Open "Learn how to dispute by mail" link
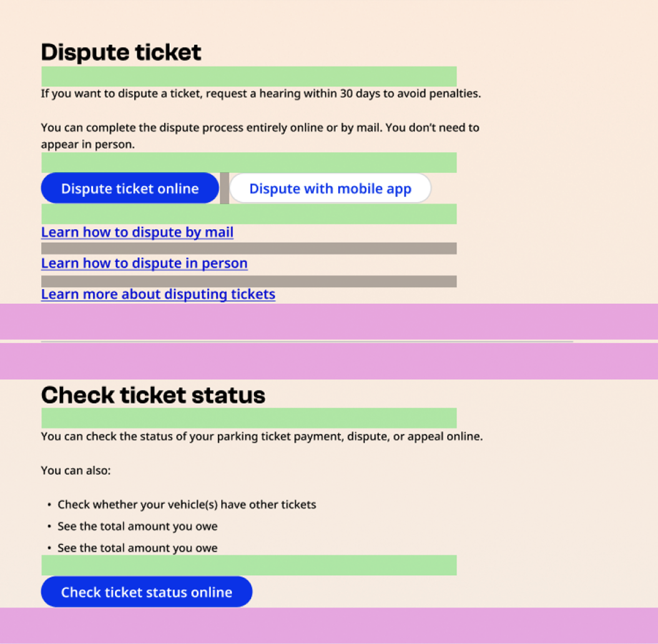Screen dimensions: 658x644 tap(137, 232)
